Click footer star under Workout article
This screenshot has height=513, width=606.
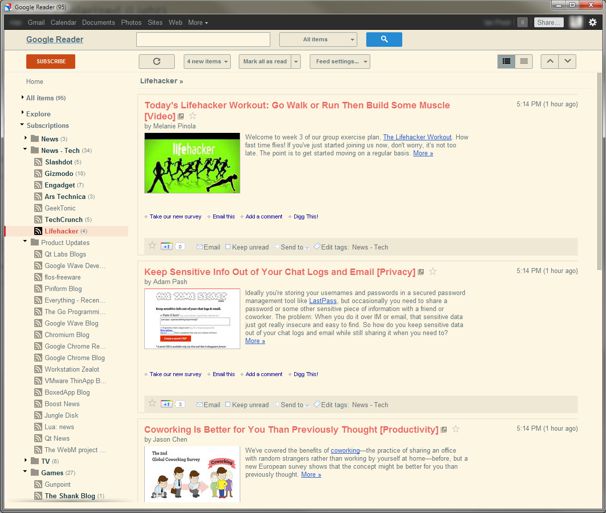(152, 245)
